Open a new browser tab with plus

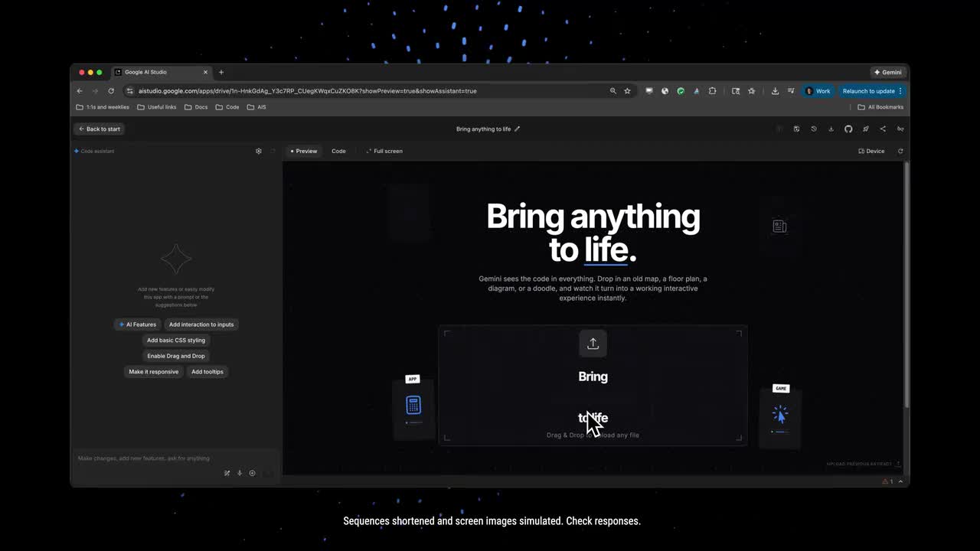pos(221,72)
